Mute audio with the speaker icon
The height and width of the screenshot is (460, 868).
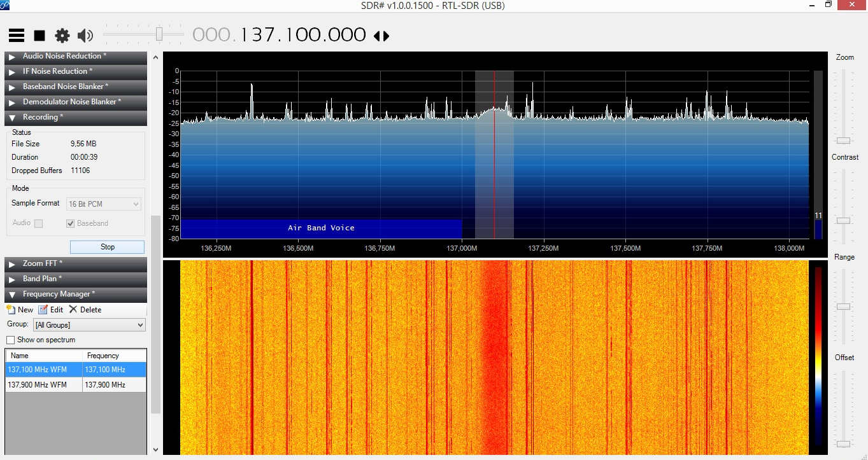[x=85, y=36]
